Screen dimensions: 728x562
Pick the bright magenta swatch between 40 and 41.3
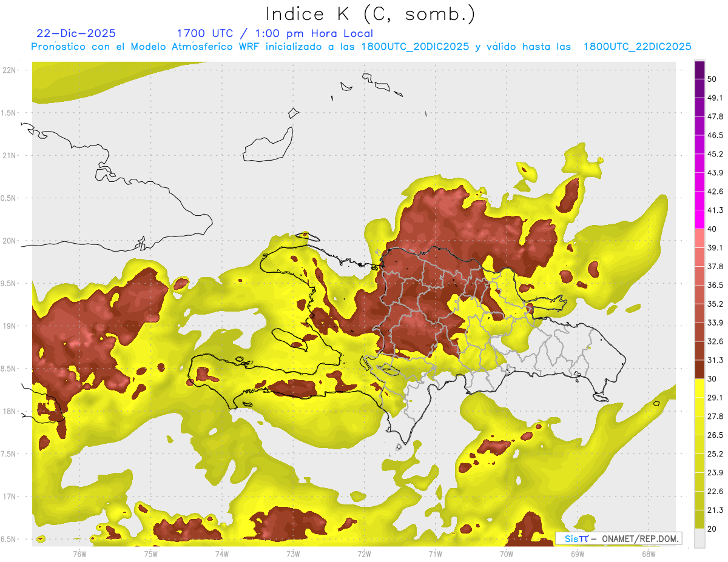[700, 219]
